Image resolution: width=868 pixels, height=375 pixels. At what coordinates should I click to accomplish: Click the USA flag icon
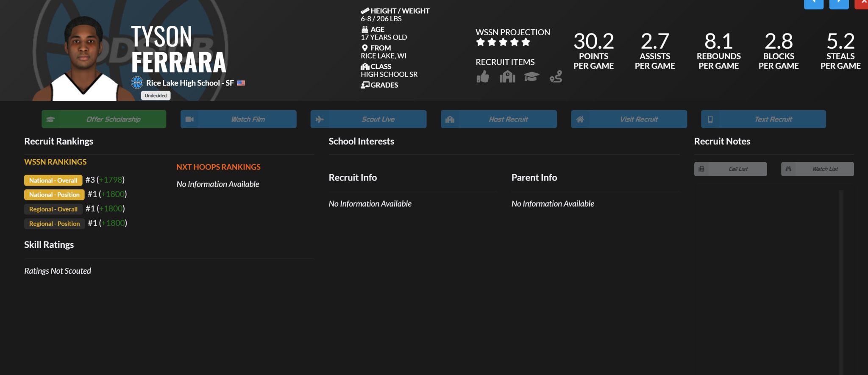pos(241,83)
